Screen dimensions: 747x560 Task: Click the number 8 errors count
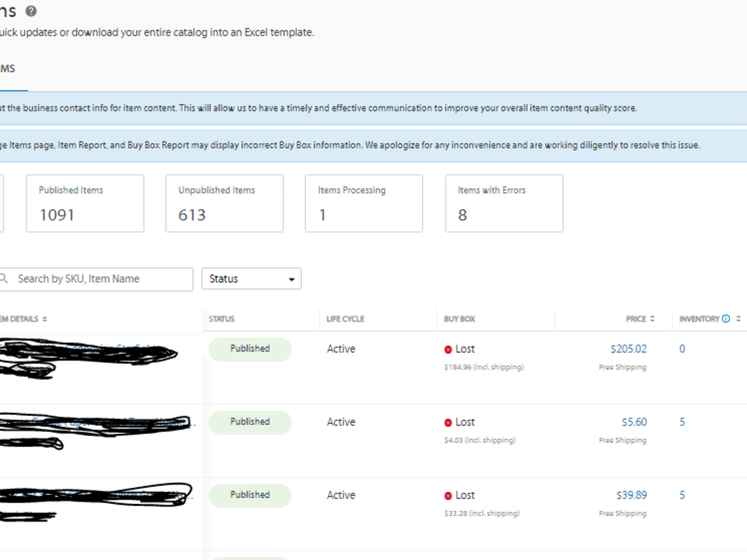[x=462, y=215]
